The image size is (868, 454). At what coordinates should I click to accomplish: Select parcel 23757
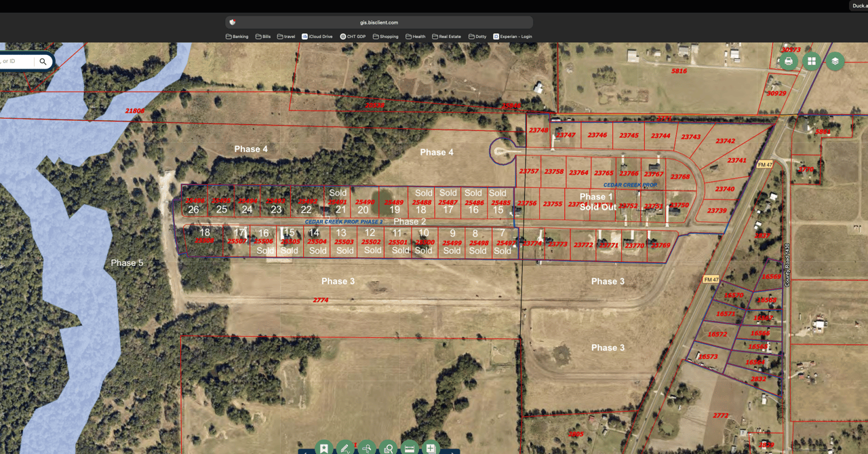[x=529, y=172]
